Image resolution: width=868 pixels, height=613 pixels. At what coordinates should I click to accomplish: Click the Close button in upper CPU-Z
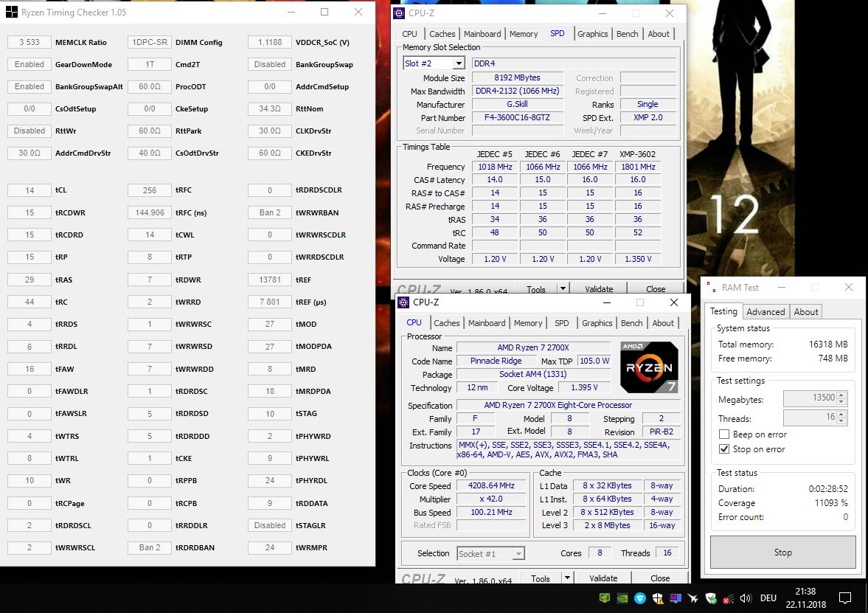[656, 288]
